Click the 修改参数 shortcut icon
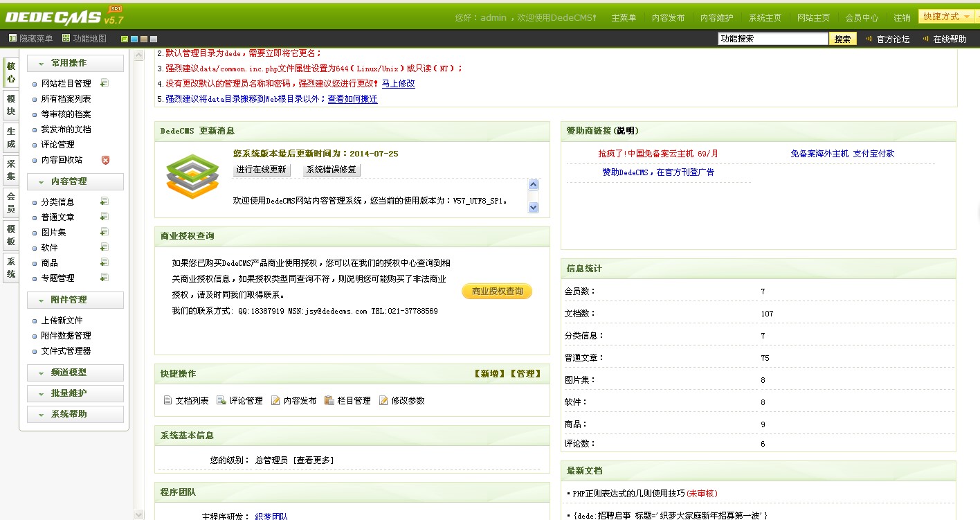Screen dimensions: 980x520 [x=383, y=400]
